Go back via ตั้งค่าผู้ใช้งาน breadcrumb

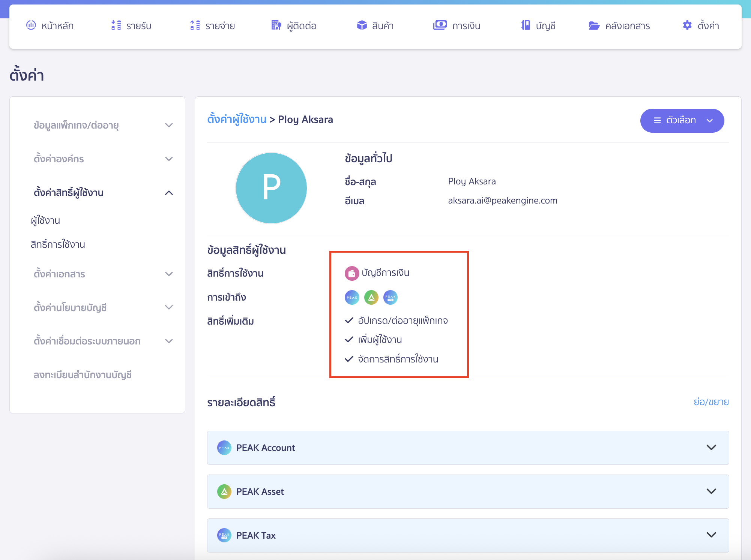(237, 119)
